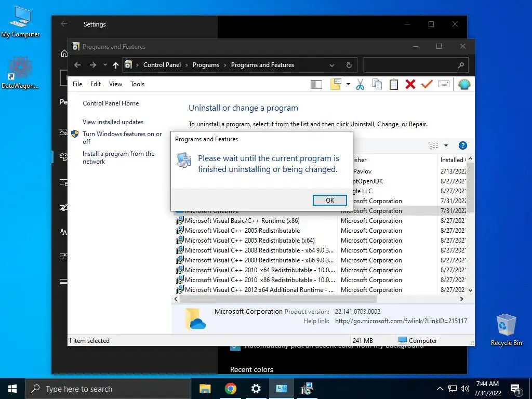This screenshot has height=399, width=532.
Task: Click the blue Help question mark icon
Action: coord(462,145)
